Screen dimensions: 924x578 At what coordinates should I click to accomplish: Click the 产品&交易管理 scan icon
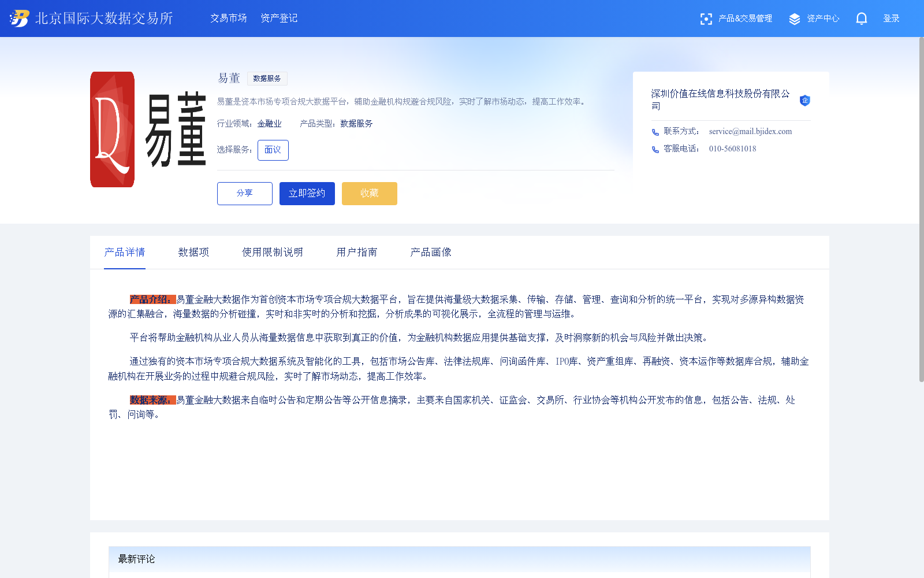pos(706,19)
